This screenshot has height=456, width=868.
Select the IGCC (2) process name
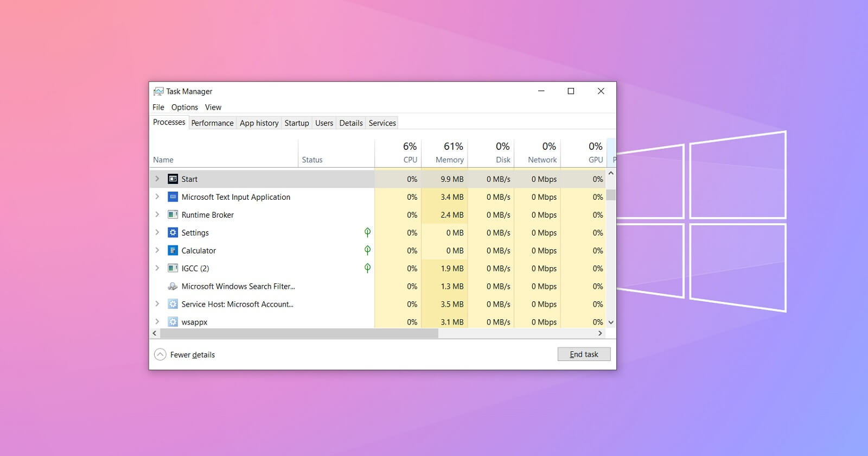pyautogui.click(x=195, y=268)
